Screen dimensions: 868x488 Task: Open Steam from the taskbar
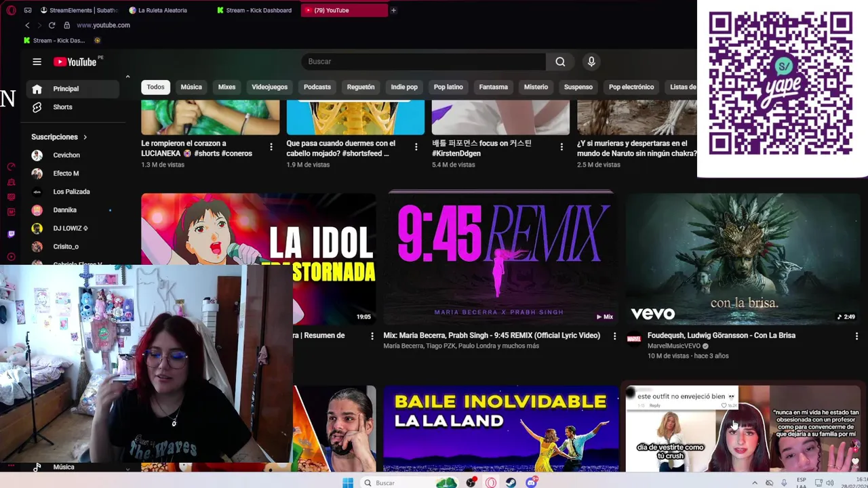point(511,483)
